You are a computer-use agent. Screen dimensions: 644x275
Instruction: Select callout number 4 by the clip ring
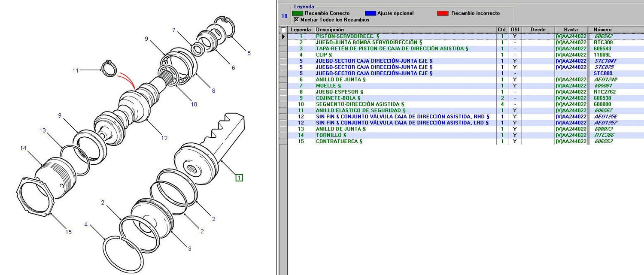coord(86,224)
